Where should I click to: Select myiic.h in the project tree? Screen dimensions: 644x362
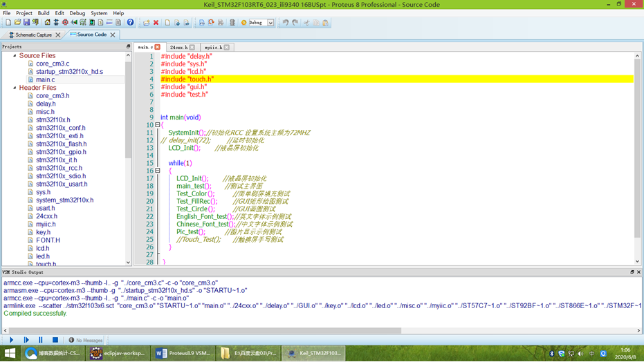(x=46, y=225)
